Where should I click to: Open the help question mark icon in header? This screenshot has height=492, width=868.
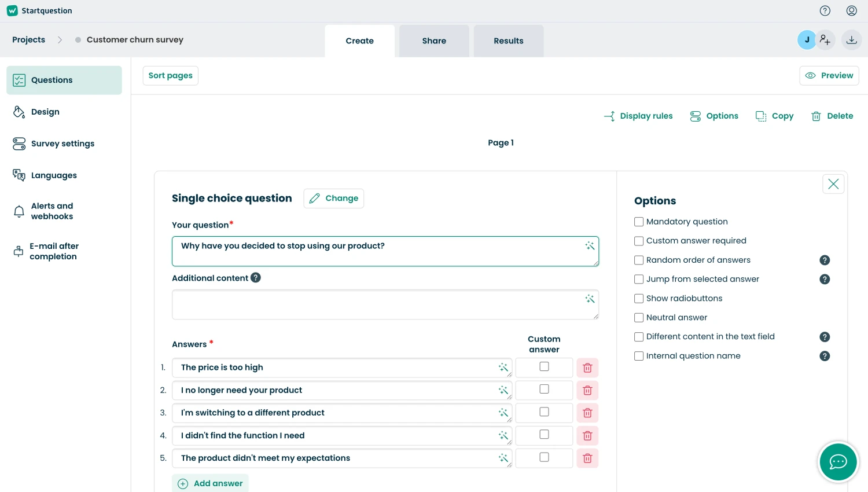tap(825, 10)
